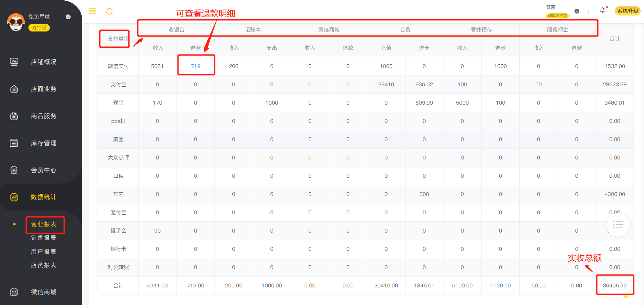This screenshot has height=305, width=644.
Task: Click the 商品服务 bag icon
Action: pyautogui.click(x=14, y=116)
